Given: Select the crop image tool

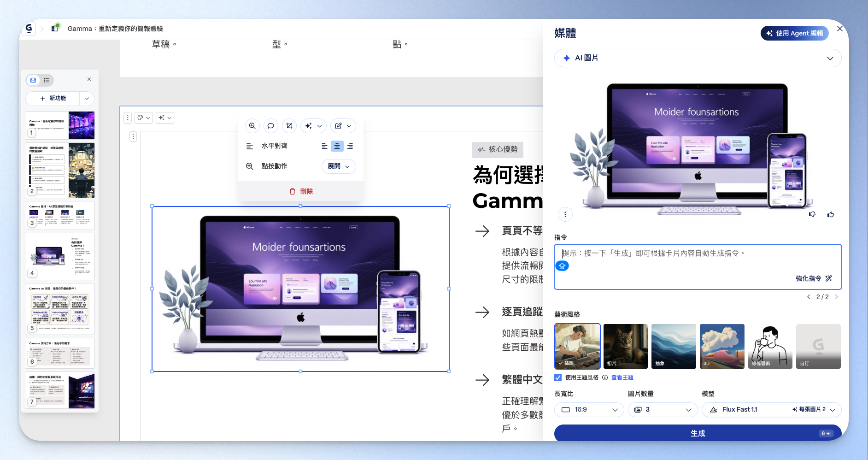Looking at the screenshot, I should [289, 126].
